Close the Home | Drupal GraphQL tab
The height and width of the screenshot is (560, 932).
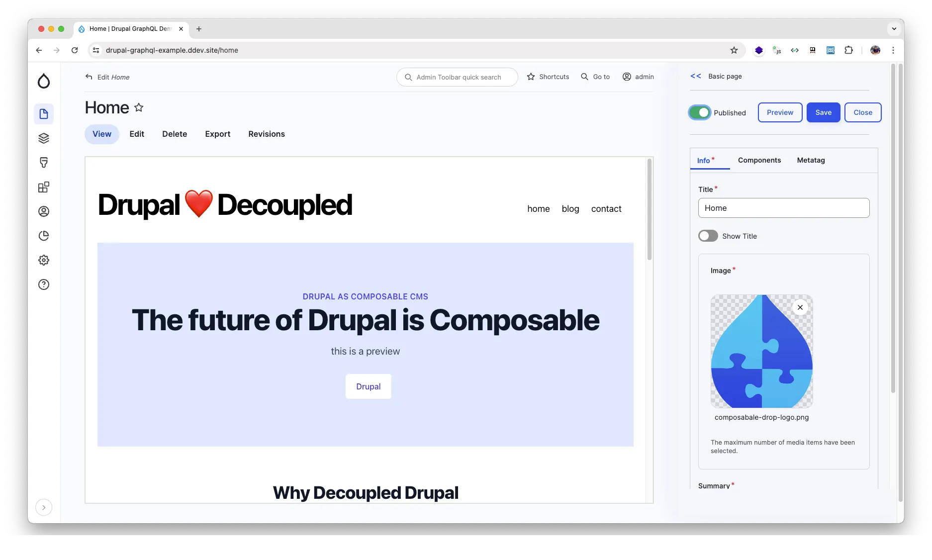(181, 29)
